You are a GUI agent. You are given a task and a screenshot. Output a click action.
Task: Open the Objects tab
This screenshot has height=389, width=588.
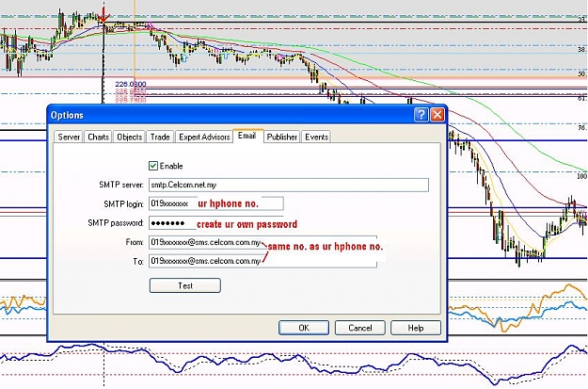click(x=130, y=138)
